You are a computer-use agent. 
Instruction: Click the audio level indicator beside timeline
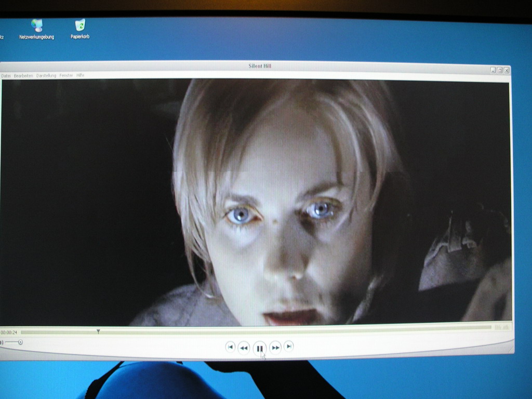click(501, 327)
